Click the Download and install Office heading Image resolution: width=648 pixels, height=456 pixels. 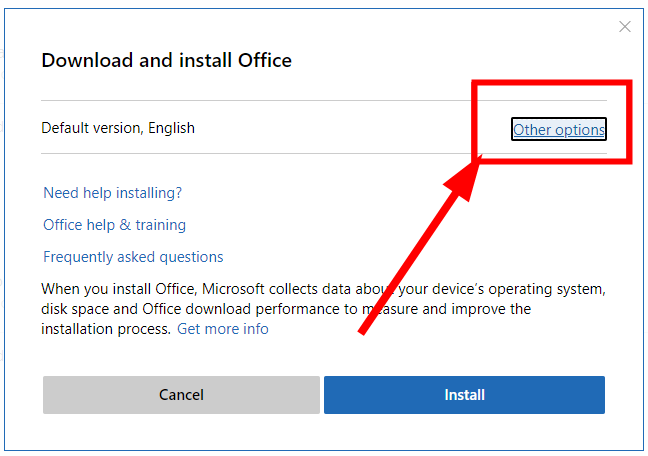166,60
